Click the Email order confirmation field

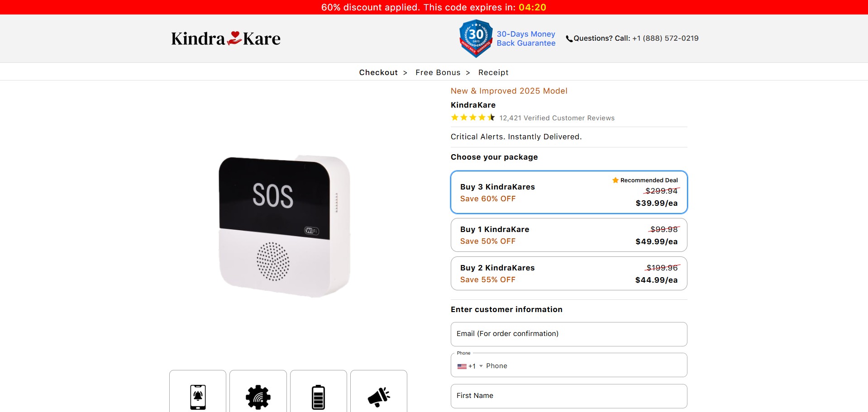tap(569, 334)
